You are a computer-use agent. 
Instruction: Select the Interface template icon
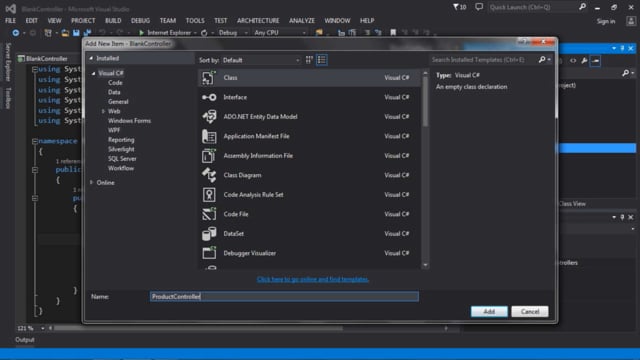click(x=209, y=97)
